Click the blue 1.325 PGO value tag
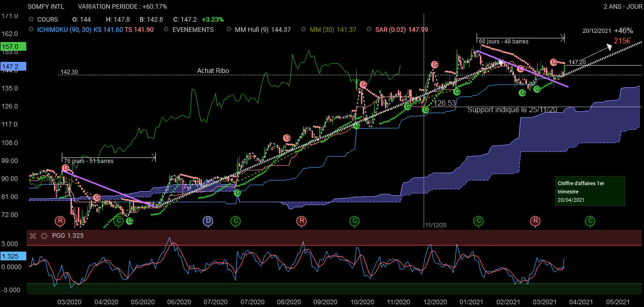This screenshot has width=644, height=307. point(13,256)
